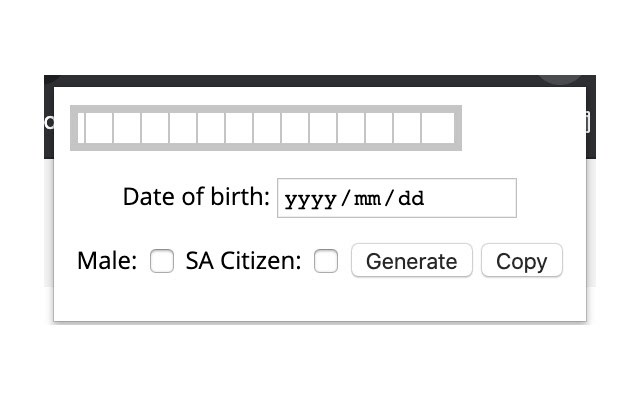640x400 pixels.
Task: Focus the ninth ID digit box
Action: [323, 128]
